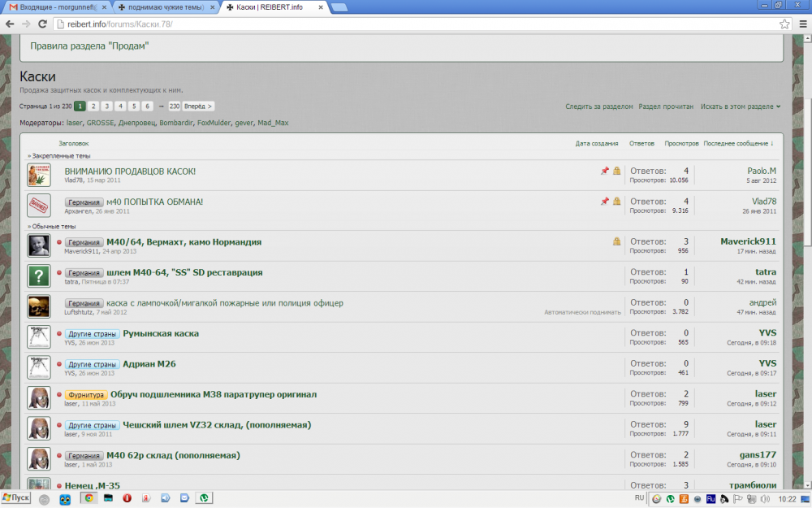812x508 pixels.
Task: Open the Chrome menu icon
Action: tap(801, 24)
